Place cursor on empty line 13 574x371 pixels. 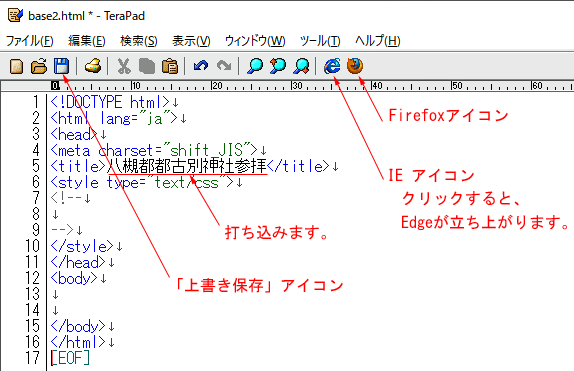(310, 294)
